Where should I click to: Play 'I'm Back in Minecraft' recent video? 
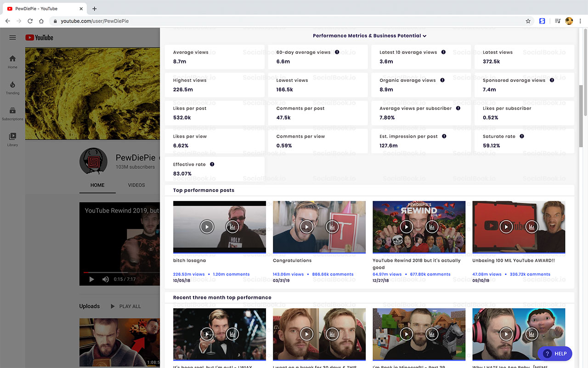tap(407, 334)
